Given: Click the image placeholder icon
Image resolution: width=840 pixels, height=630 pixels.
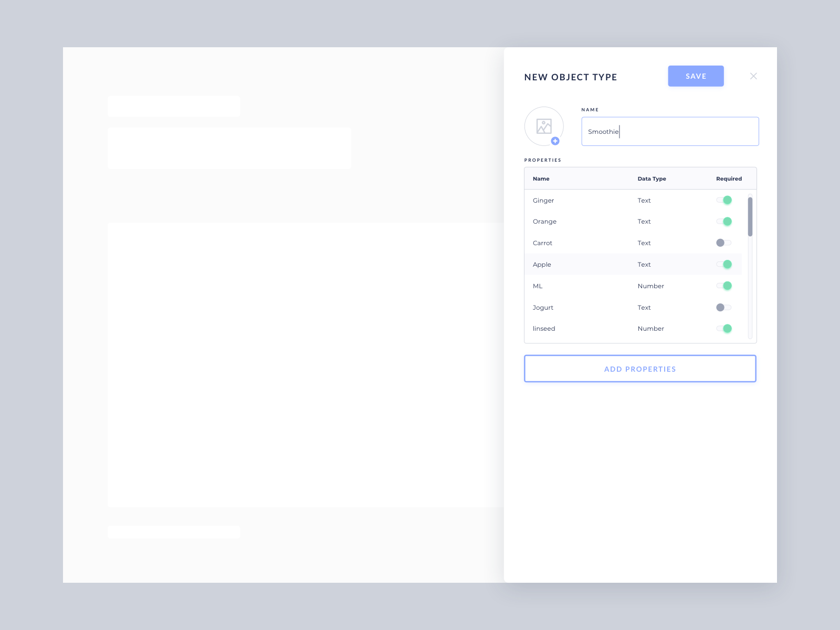Looking at the screenshot, I should [x=544, y=127].
